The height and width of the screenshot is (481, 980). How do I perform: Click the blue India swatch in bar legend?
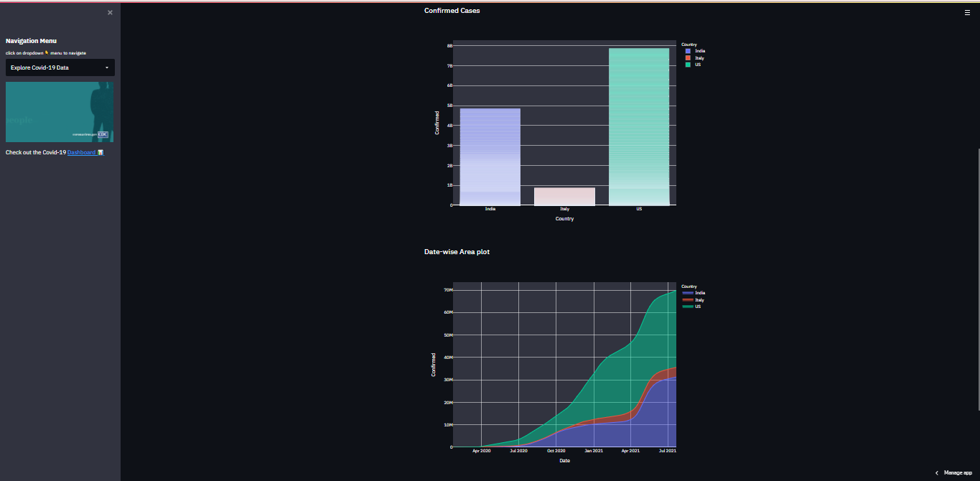point(688,51)
